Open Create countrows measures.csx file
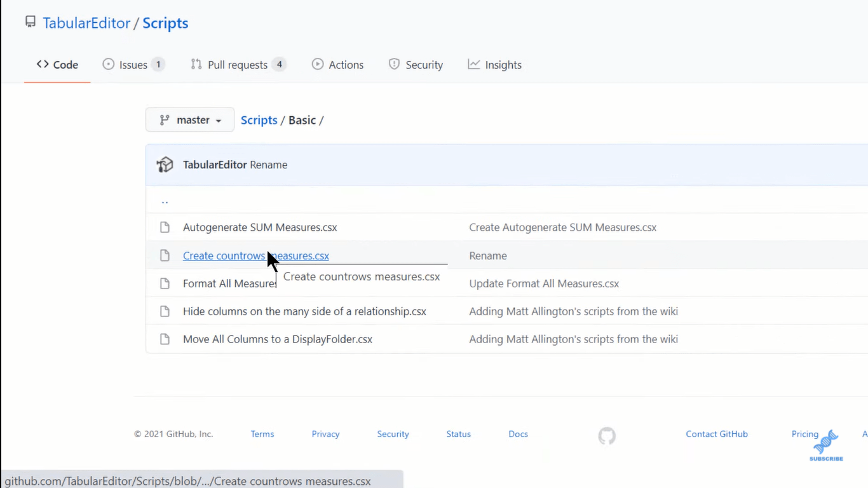 pyautogui.click(x=256, y=255)
